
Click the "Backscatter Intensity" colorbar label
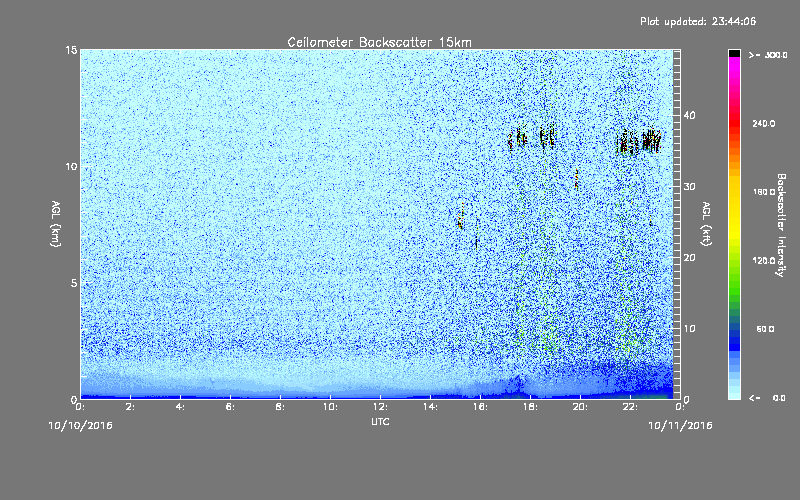click(x=781, y=225)
